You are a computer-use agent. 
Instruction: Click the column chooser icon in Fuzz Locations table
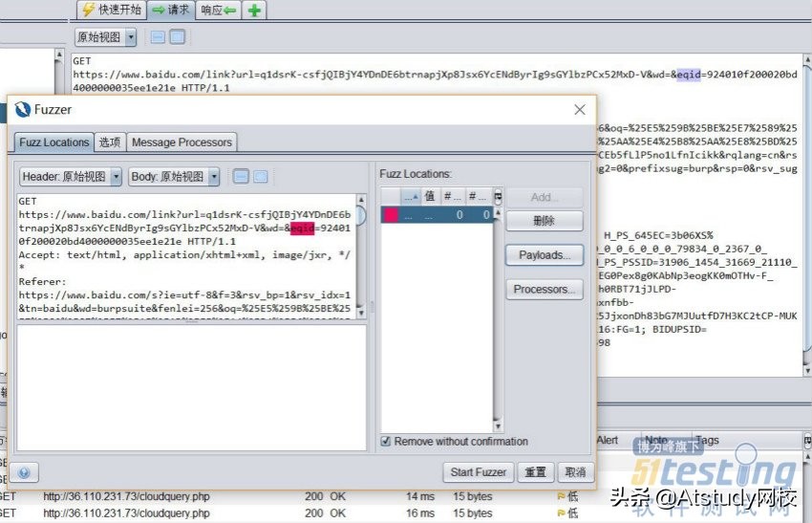coord(498,196)
